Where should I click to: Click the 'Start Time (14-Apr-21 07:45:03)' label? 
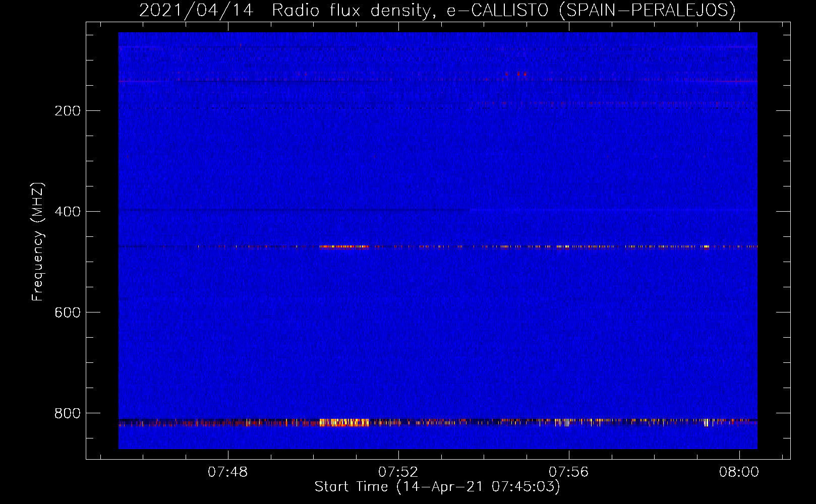click(437, 487)
